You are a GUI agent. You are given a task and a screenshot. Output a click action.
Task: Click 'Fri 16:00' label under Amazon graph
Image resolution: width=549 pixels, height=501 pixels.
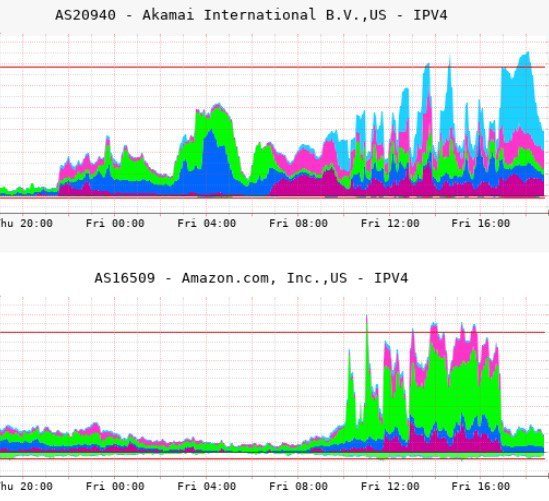click(481, 486)
